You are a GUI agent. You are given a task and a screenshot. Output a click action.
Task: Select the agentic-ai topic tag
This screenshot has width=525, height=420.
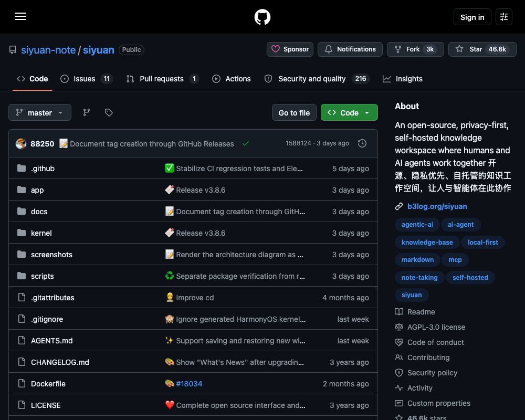click(417, 224)
